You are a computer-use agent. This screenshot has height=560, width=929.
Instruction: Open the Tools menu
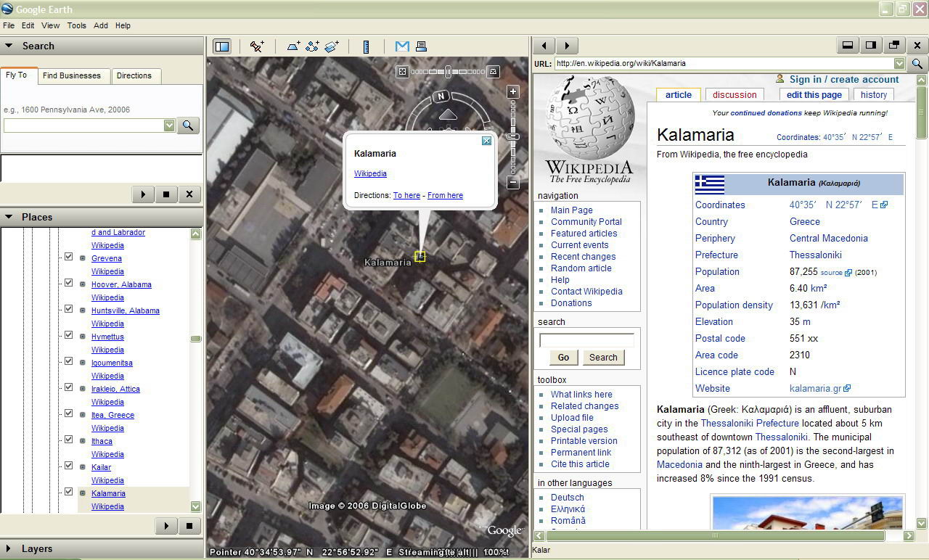tap(77, 25)
